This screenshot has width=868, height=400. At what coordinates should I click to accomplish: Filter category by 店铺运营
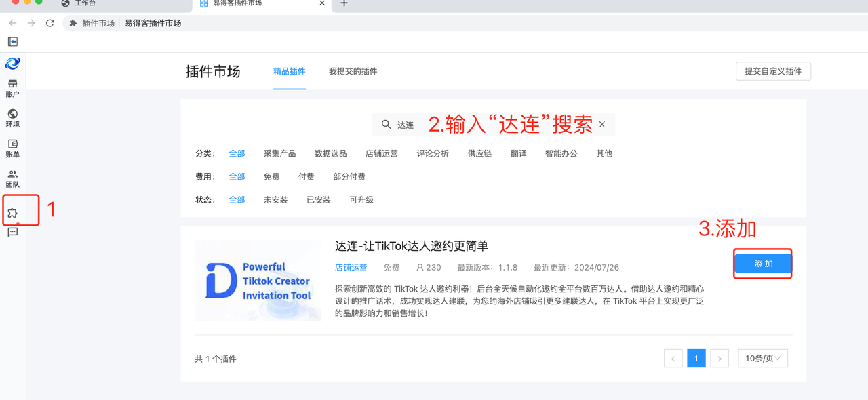pyautogui.click(x=382, y=154)
